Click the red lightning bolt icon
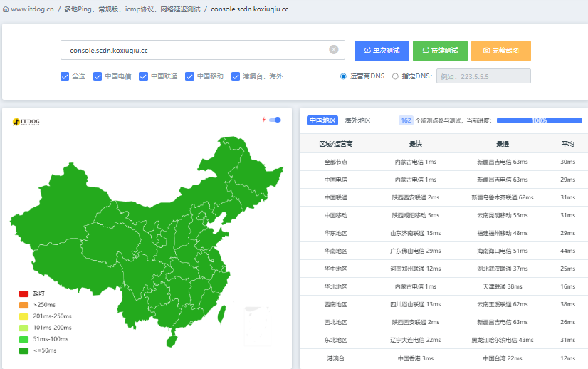Viewport: 588px width, 369px height. [x=264, y=120]
